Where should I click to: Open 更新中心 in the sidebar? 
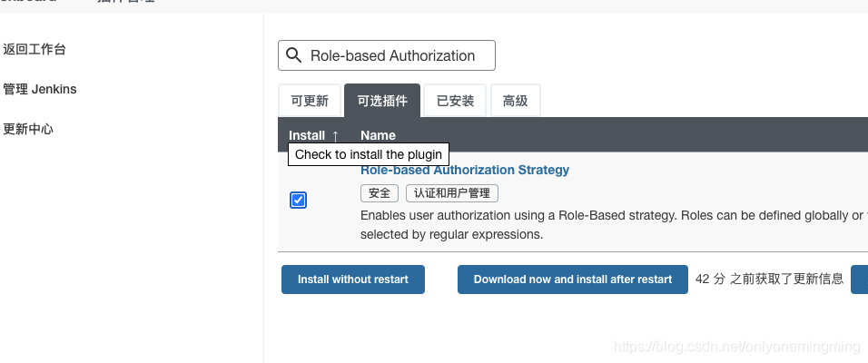[x=27, y=129]
